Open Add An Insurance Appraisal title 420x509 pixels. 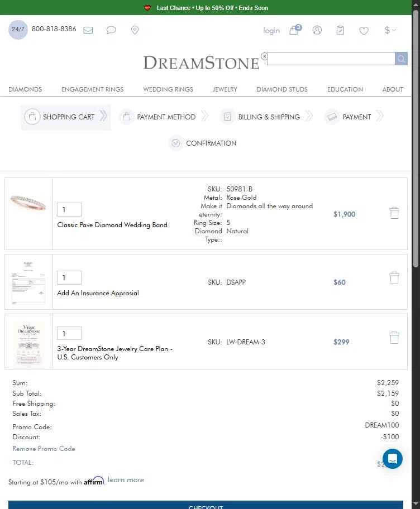pos(98,293)
